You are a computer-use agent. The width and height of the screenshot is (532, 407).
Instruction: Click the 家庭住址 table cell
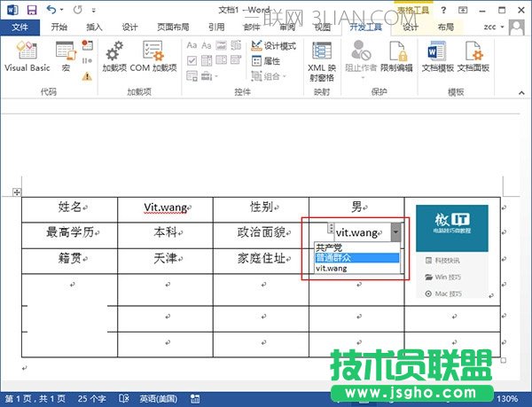coord(261,262)
